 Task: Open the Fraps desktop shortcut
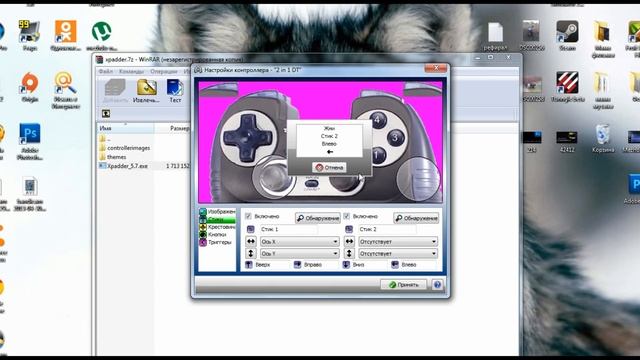click(x=29, y=36)
